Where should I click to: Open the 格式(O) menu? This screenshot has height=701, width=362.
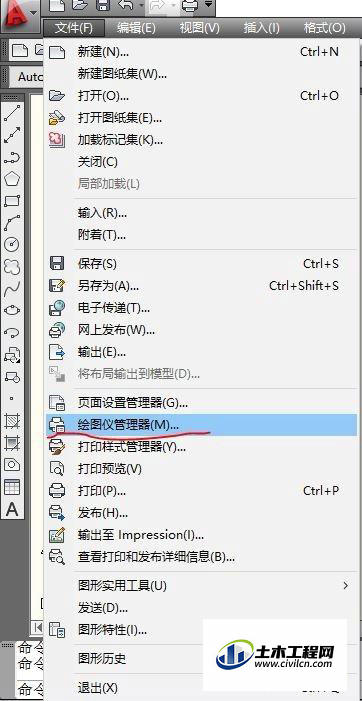[x=324, y=28]
